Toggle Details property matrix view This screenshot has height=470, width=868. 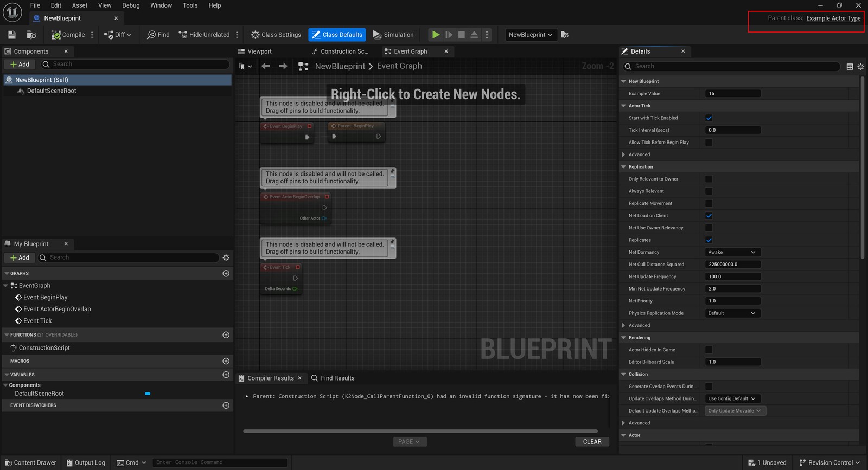(x=850, y=67)
